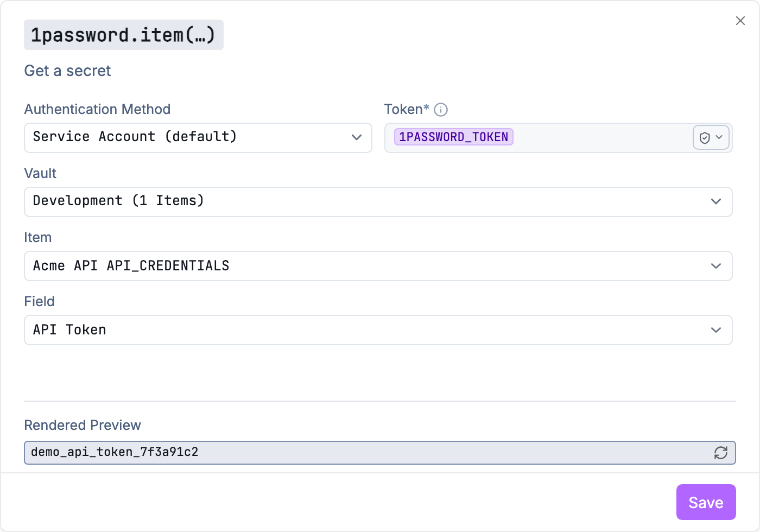Viewport: 760px width, 532px height.
Task: Expand the Field dropdown
Action: (378, 330)
